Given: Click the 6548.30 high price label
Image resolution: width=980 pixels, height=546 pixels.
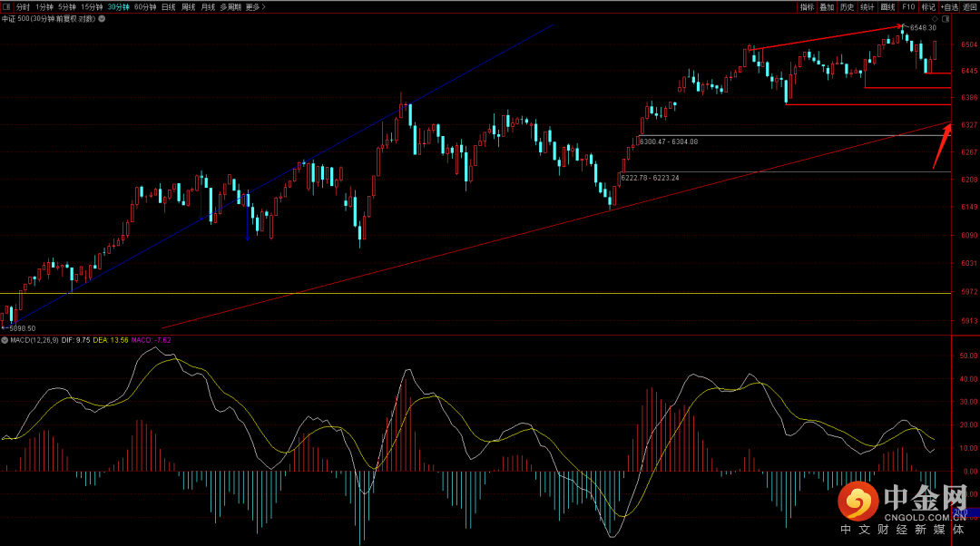Looking at the screenshot, I should click(x=923, y=28).
